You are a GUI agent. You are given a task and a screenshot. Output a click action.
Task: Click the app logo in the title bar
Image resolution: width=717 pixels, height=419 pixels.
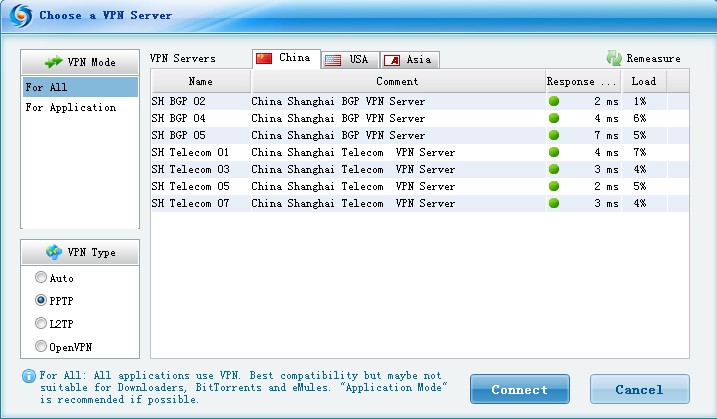pyautogui.click(x=21, y=16)
